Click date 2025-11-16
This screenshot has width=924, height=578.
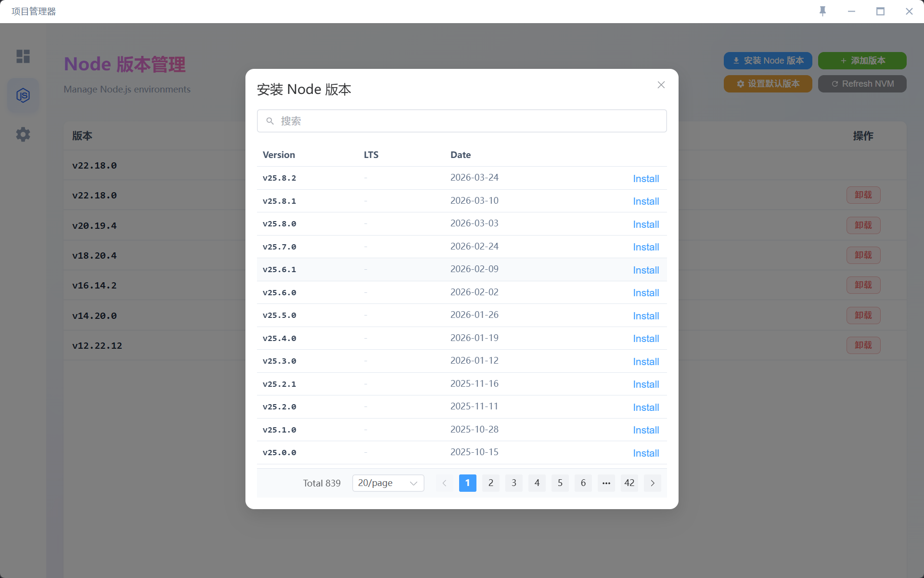(475, 384)
